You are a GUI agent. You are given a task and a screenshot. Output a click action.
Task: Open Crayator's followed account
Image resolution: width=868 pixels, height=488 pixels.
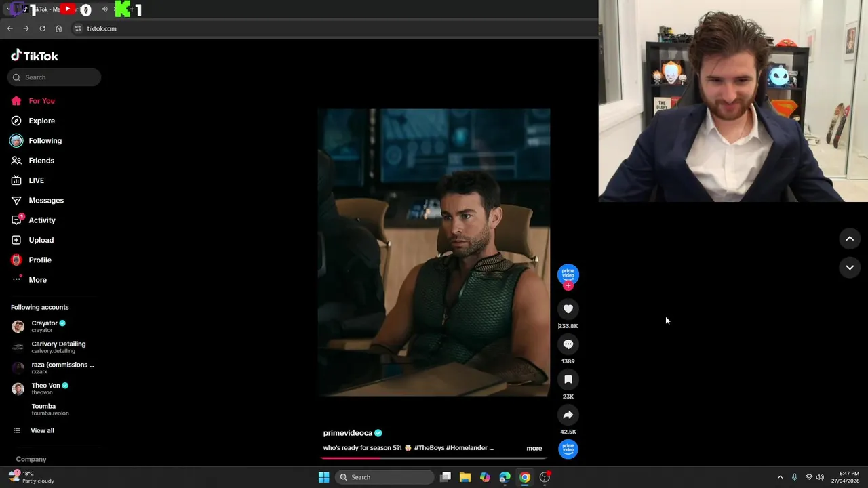pos(47,326)
